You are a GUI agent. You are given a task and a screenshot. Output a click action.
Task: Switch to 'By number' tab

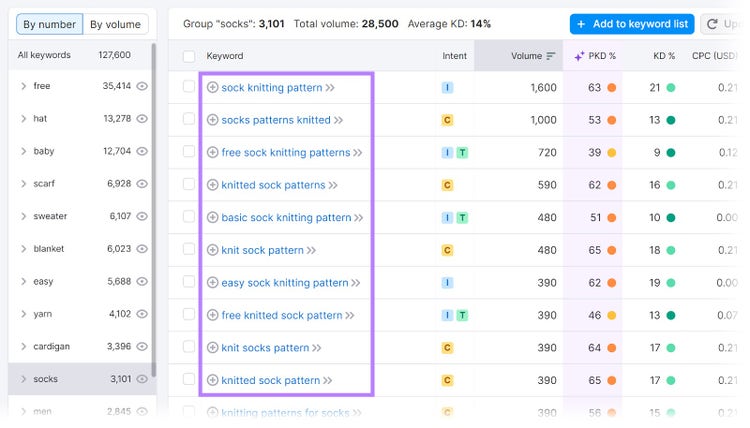coord(50,24)
